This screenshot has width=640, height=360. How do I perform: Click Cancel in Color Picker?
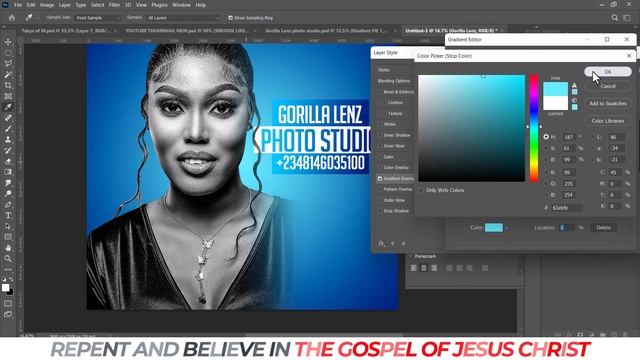608,86
